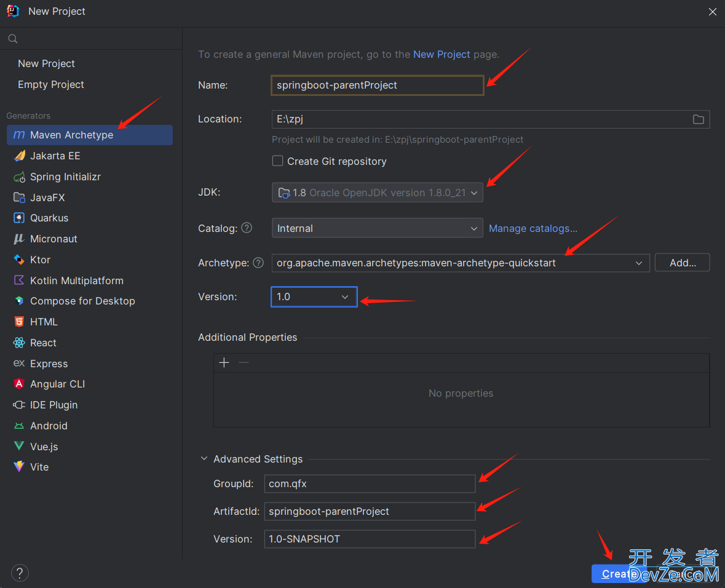Click the Android generator icon
The image size is (725, 588).
[x=20, y=426]
